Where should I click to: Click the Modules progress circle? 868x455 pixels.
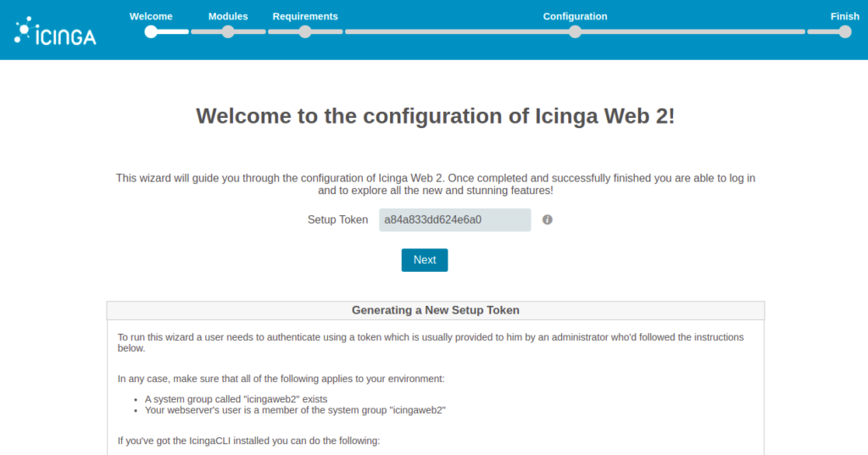[x=228, y=32]
